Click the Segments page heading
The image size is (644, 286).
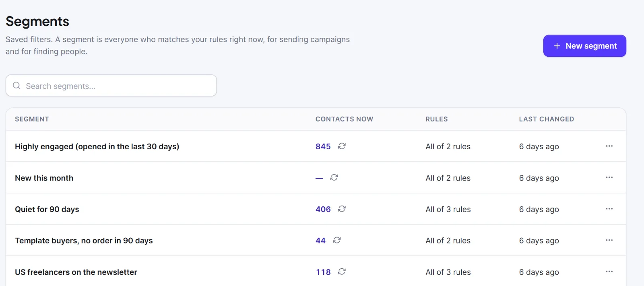(x=37, y=21)
